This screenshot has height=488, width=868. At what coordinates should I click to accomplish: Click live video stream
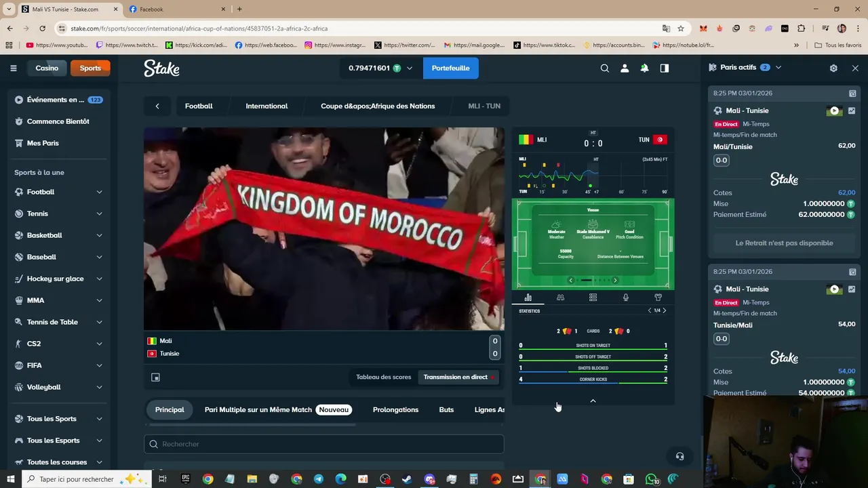324,229
